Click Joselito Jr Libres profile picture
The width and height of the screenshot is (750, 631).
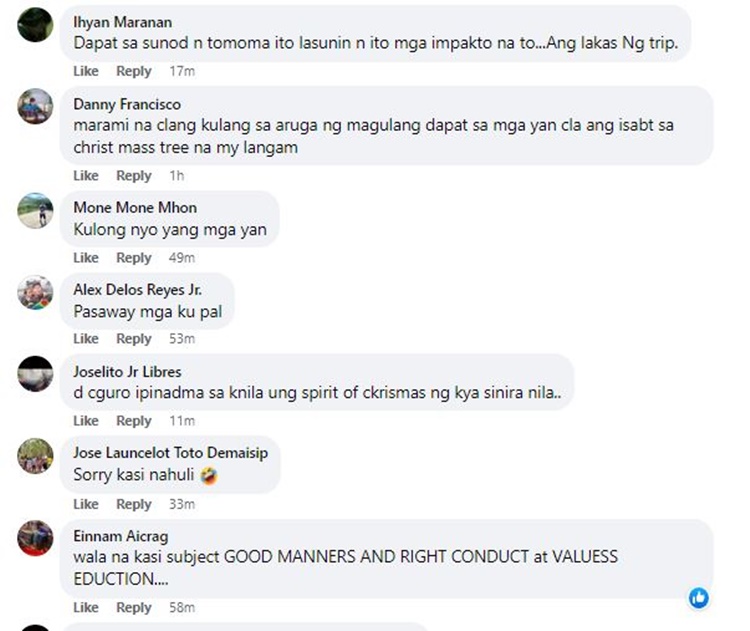pos(35,374)
